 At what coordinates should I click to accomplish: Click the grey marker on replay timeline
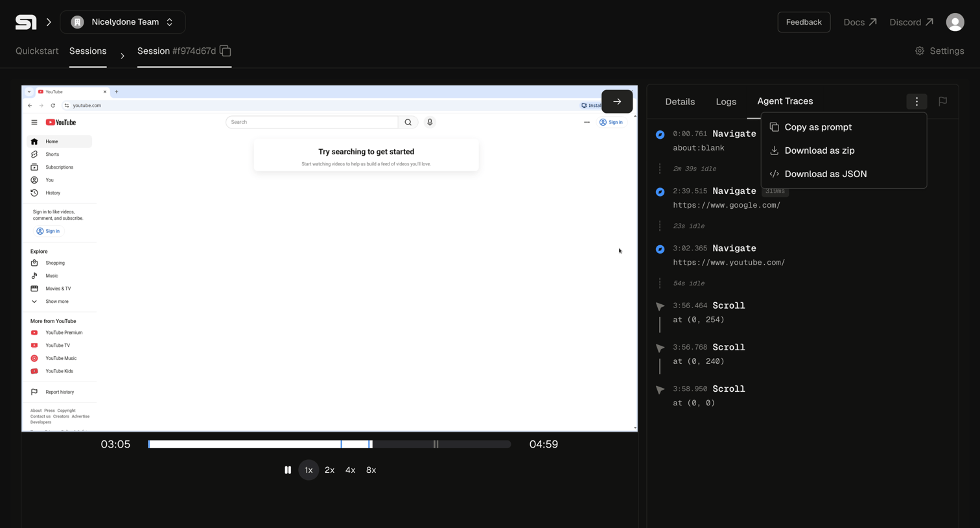point(436,444)
